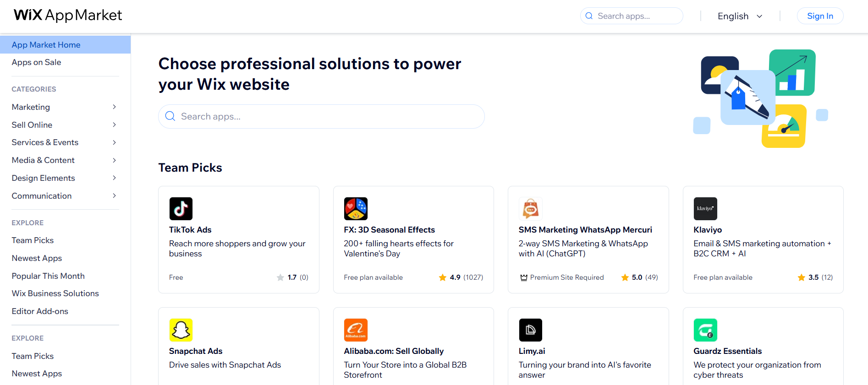Click "200+ falling hearts effects" description
868x385 pixels.
(399, 249)
